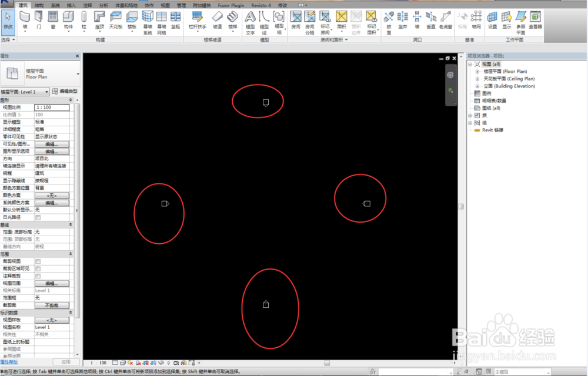Select the 坡道 (Ramp) tool
The height and width of the screenshot is (376, 588).
click(x=217, y=20)
